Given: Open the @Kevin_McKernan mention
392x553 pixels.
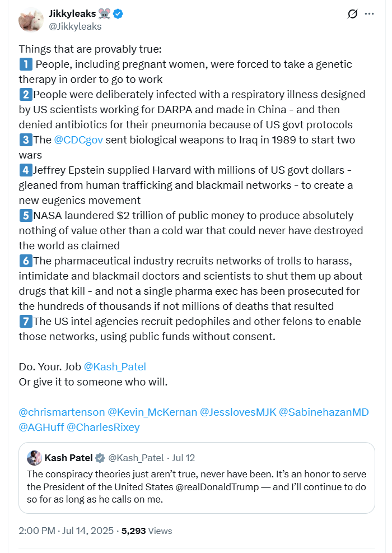Looking at the screenshot, I should [152, 412].
